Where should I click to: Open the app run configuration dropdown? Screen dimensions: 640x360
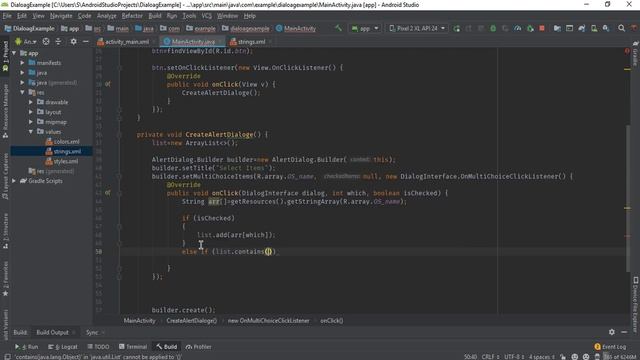point(365,28)
